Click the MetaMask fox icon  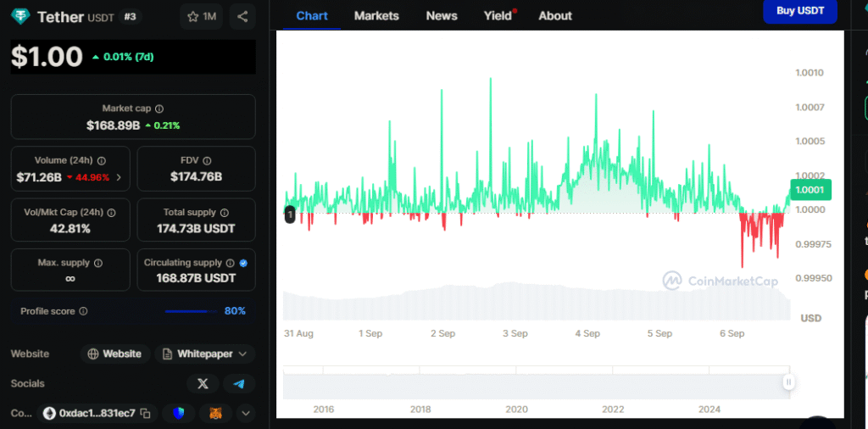coord(214,414)
